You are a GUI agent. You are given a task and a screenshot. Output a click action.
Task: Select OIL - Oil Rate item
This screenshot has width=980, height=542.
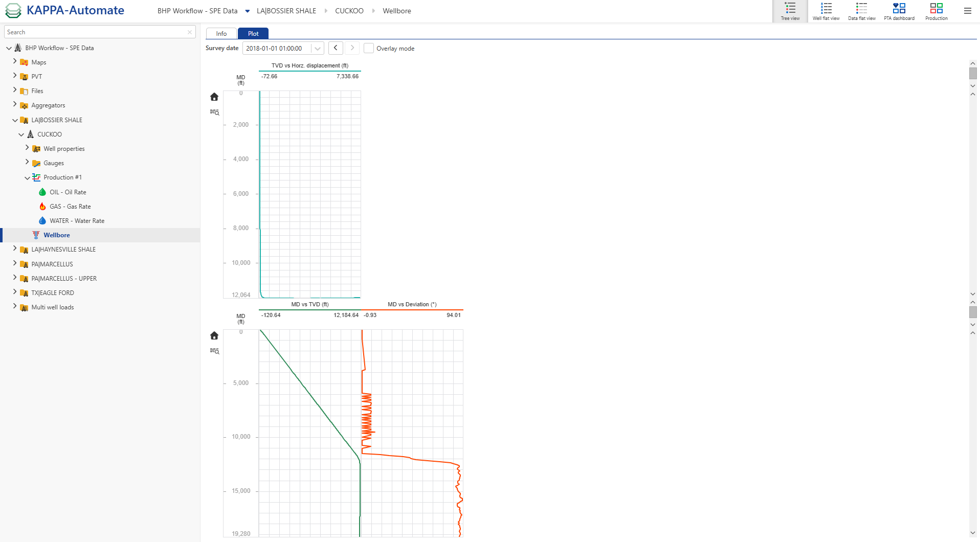68,192
